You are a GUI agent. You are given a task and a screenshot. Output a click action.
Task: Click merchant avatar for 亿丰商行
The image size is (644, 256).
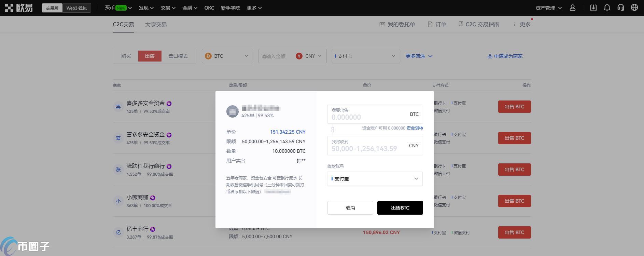[x=118, y=232]
